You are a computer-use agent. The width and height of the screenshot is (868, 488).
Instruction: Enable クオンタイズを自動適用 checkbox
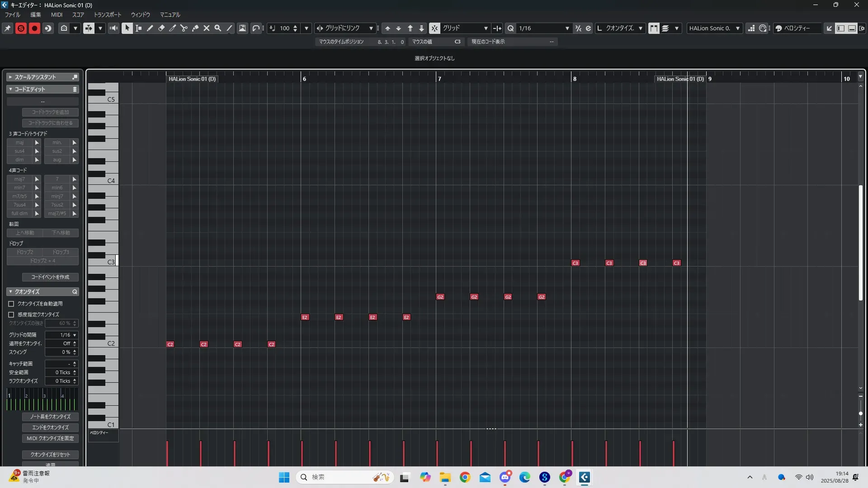pyautogui.click(x=11, y=304)
